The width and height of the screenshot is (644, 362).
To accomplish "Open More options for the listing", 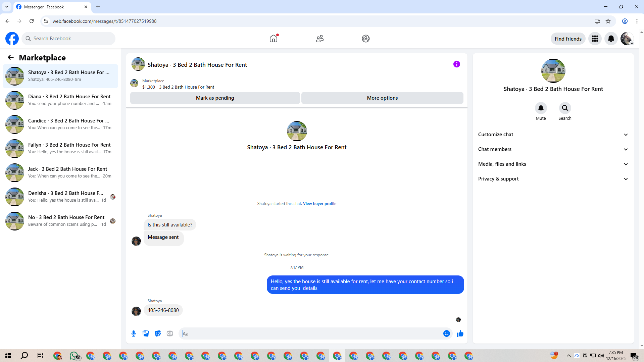I will coord(382,98).
